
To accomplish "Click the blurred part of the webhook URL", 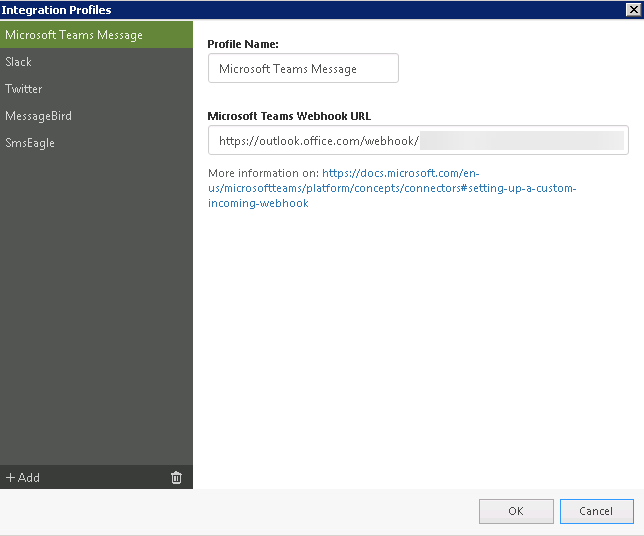I will click(x=520, y=141).
